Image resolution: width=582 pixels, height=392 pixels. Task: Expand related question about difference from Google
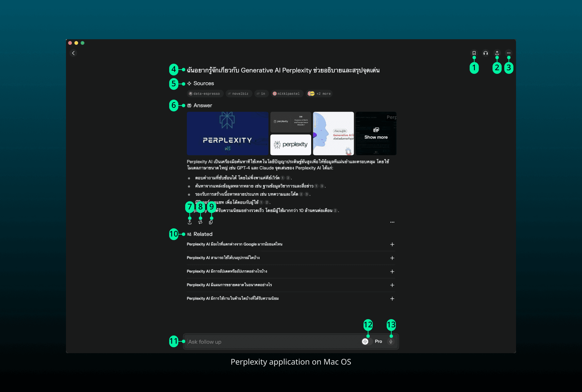click(392, 244)
